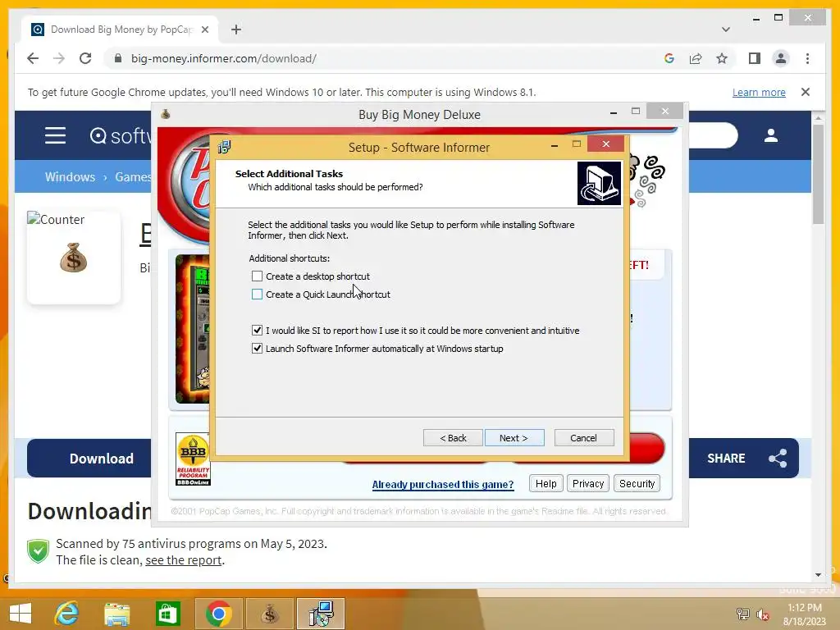The width and height of the screenshot is (840, 630).
Task: Open the Chrome three-dot menu
Action: pyautogui.click(x=807, y=58)
